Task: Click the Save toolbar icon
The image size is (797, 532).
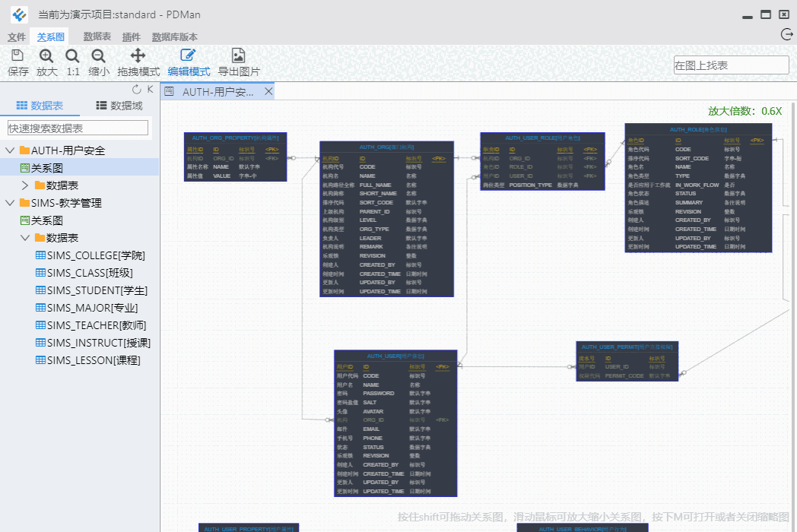Action: pos(17,56)
